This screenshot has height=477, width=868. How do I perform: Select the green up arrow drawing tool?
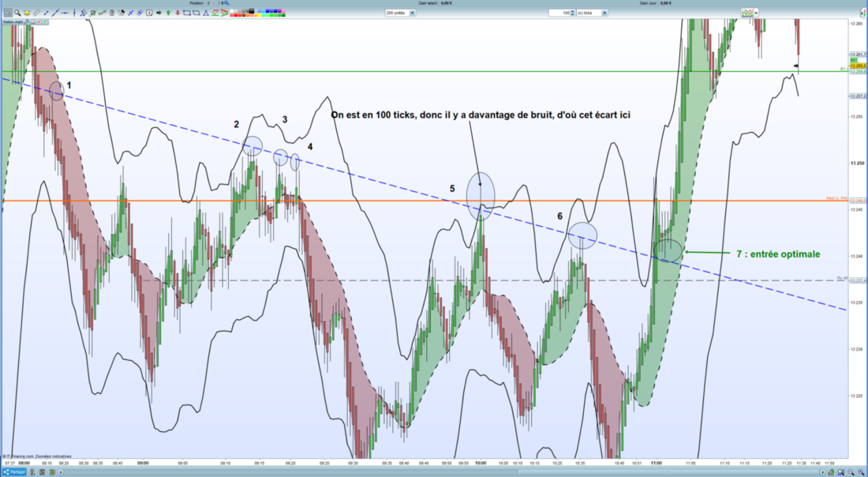point(168,13)
